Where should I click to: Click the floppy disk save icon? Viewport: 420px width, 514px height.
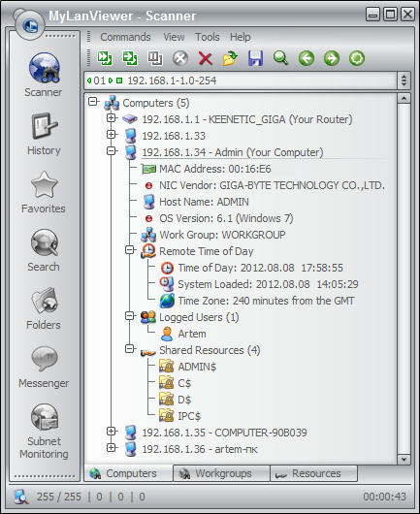[255, 58]
